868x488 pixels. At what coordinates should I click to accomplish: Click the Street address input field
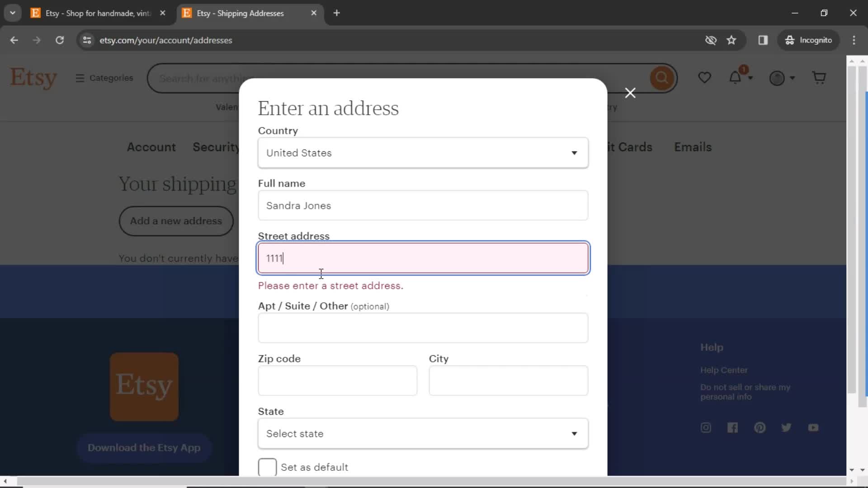[x=425, y=258]
